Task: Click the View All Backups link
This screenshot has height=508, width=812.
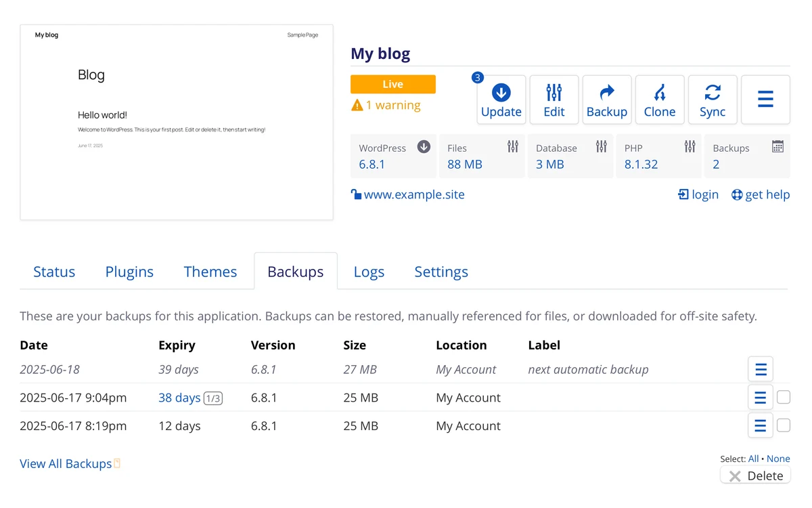Action: 66,463
